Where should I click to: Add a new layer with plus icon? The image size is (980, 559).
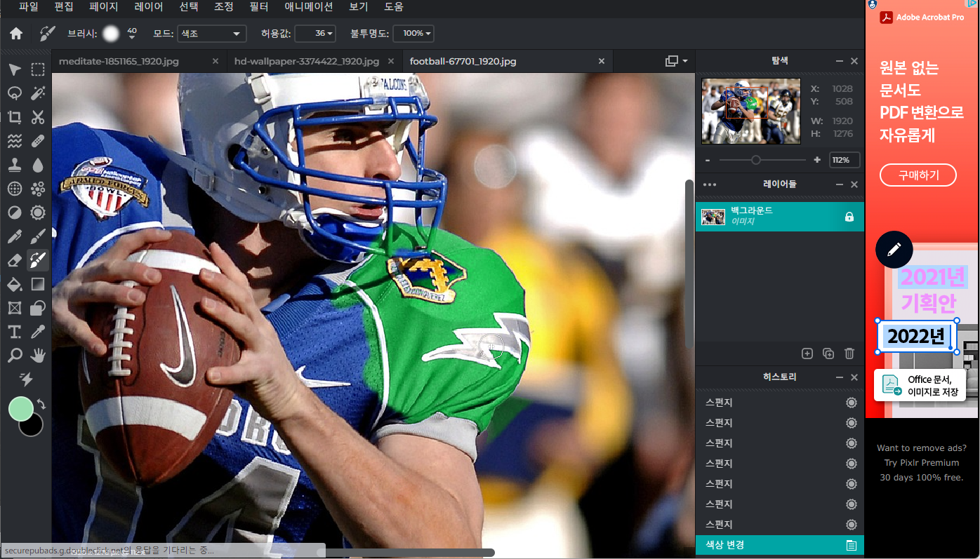click(807, 353)
